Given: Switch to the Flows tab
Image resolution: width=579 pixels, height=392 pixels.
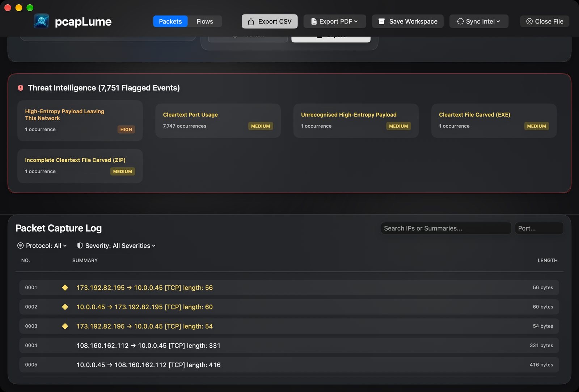Looking at the screenshot, I should pyautogui.click(x=205, y=21).
